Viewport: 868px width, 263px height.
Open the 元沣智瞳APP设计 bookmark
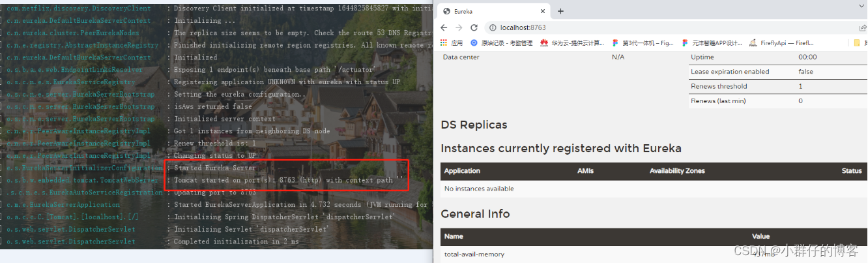click(x=712, y=42)
